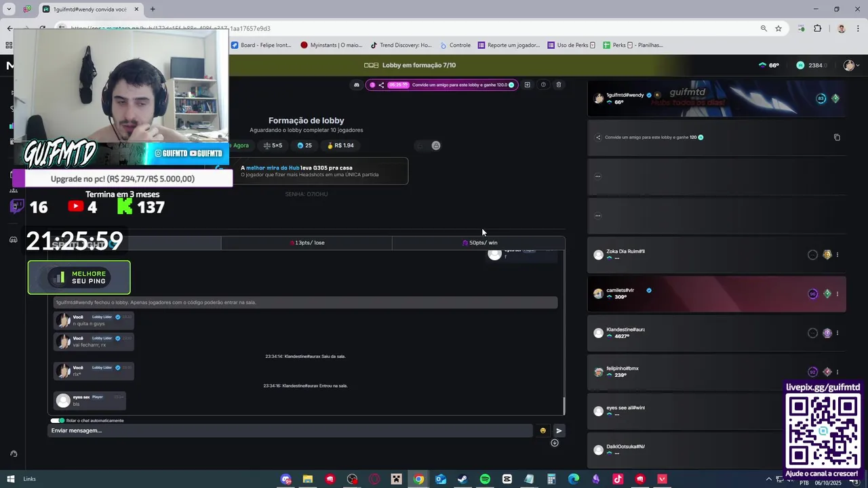The height and width of the screenshot is (488, 868).
Task: Open options menu for camilets#vlr
Action: point(837,294)
